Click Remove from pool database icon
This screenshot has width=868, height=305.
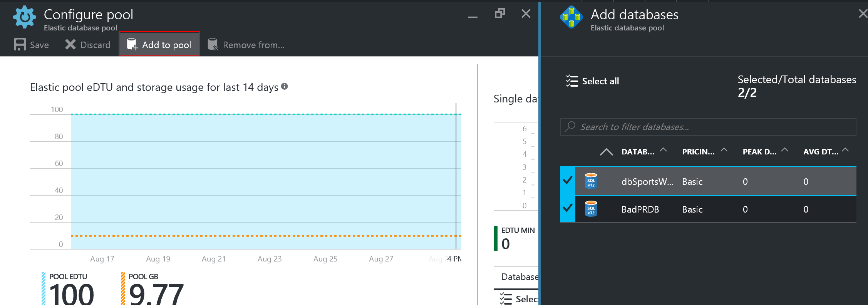point(213,45)
